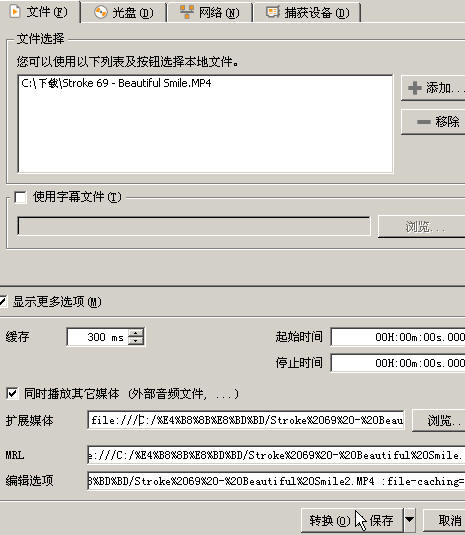This screenshot has height=535, width=465.
Task: Click the 起始时间 time field
Action: pyautogui.click(x=398, y=337)
